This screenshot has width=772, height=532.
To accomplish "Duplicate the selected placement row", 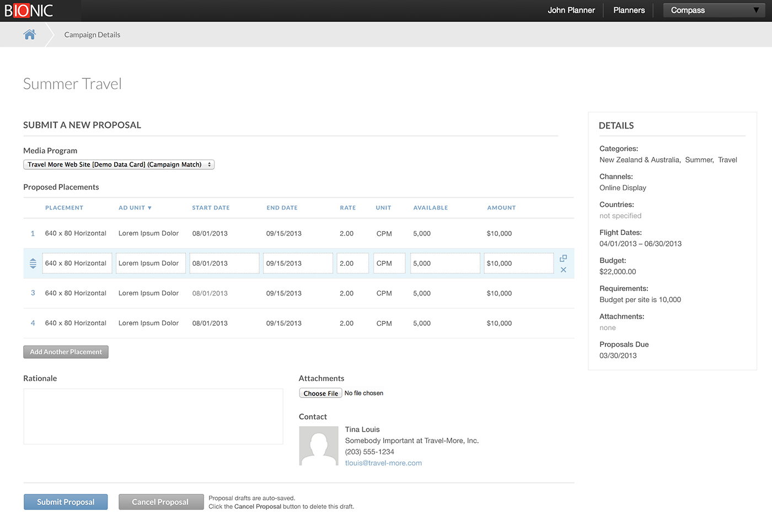I will [x=563, y=258].
